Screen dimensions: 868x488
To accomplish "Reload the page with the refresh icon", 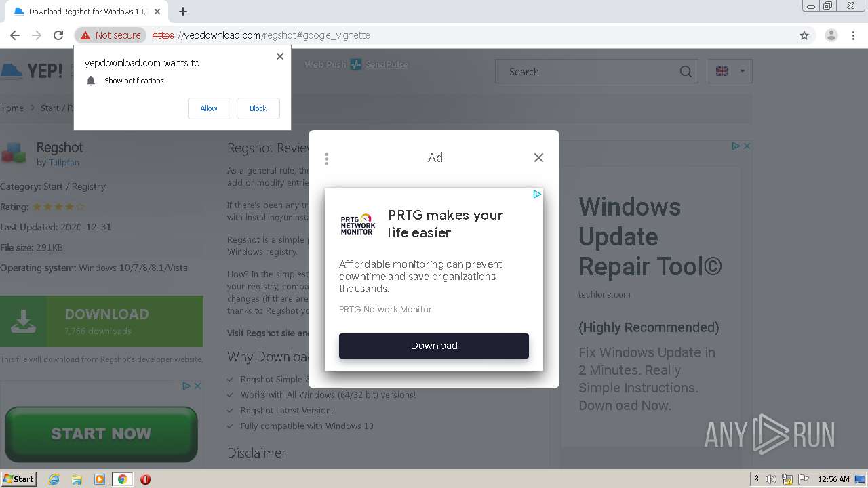I will 58,35.
